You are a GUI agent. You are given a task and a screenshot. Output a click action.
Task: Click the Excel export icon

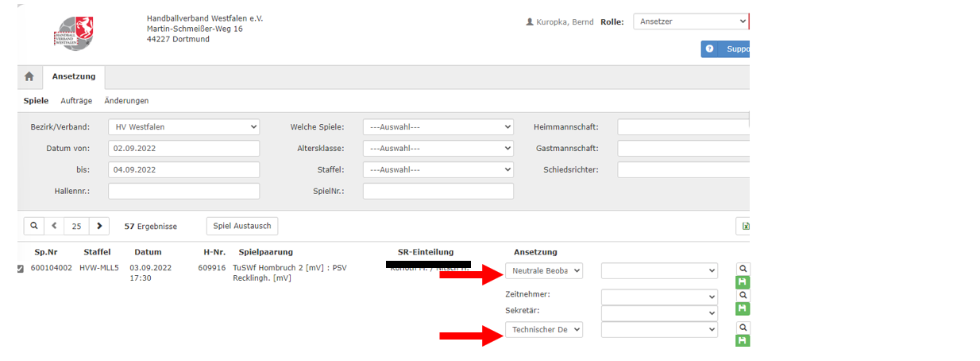(x=744, y=226)
